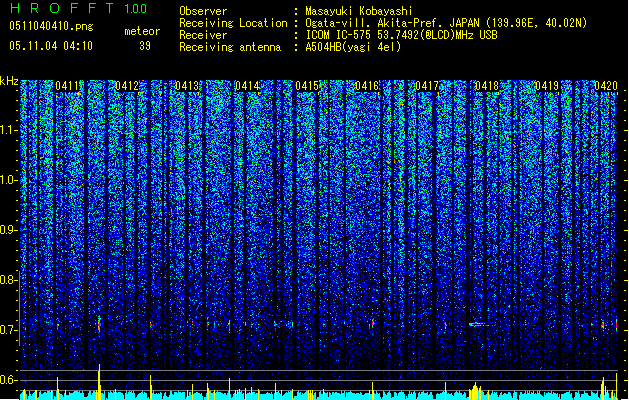629x400 pixels.
Task: Click the version number 1.0.0
Action: [x=135, y=9]
